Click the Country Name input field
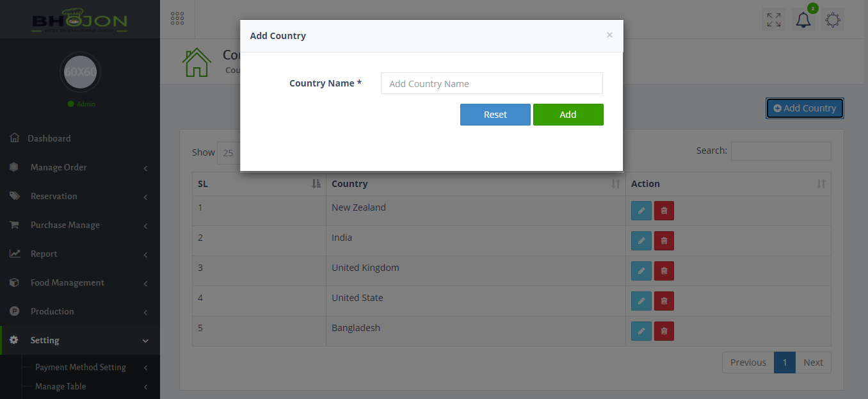The height and width of the screenshot is (399, 868). [492, 83]
